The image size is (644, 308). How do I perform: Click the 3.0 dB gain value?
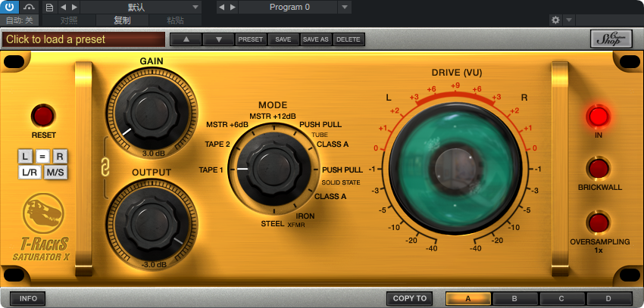pyautogui.click(x=154, y=154)
